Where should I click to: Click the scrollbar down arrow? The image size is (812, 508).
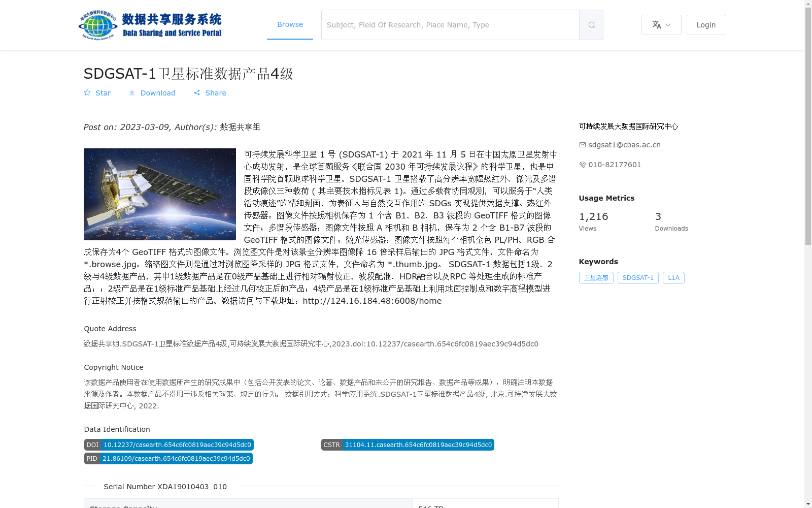[x=808, y=504]
